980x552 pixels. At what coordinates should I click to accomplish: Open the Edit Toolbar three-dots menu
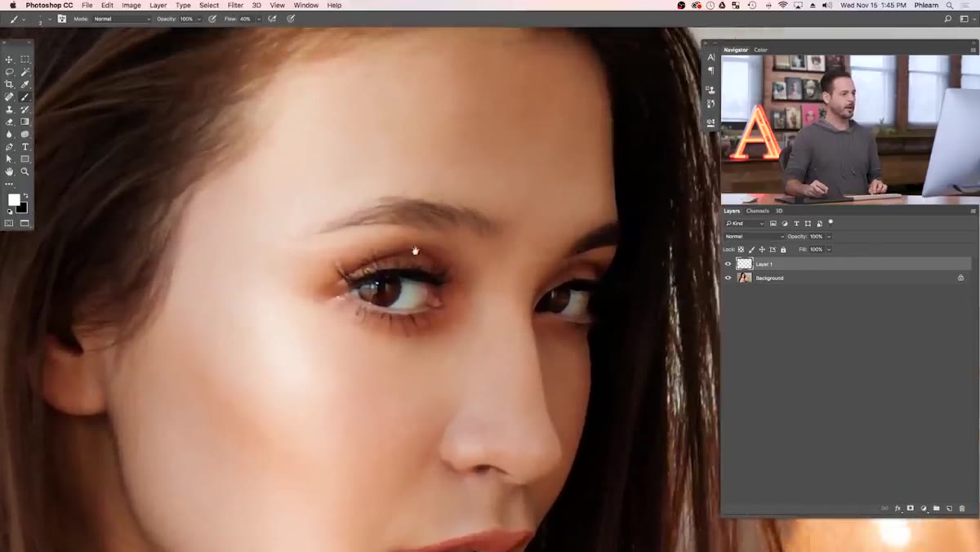tap(9, 184)
